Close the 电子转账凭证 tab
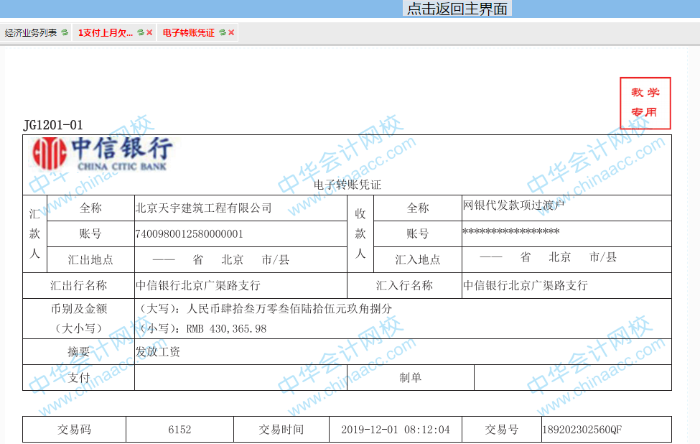The width and height of the screenshot is (700, 444). pos(232,33)
